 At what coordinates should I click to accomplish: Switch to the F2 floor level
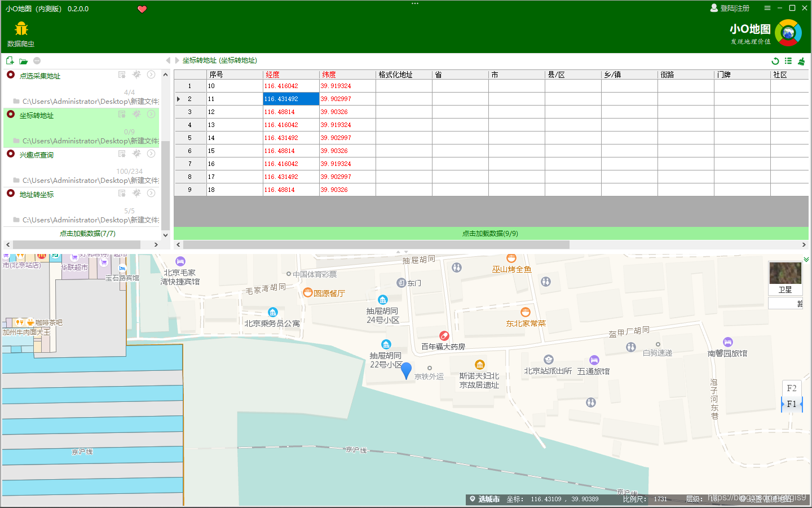(x=792, y=388)
